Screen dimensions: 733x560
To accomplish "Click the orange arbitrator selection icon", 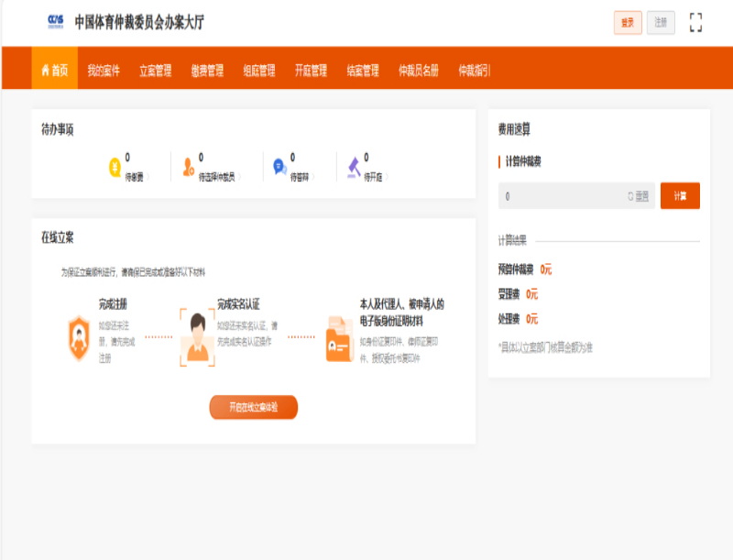I will point(189,167).
